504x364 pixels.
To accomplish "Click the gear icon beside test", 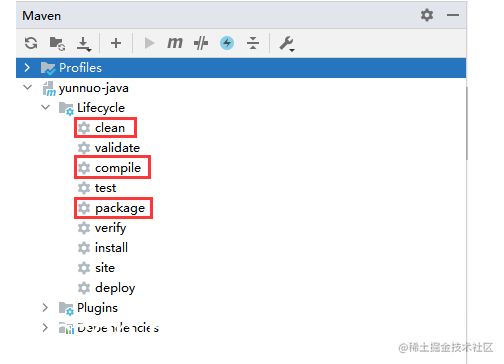I will pos(84,188).
